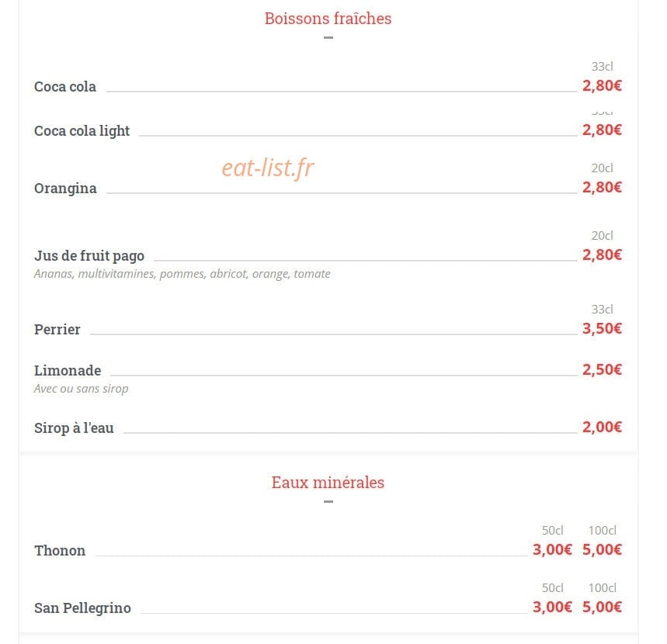Select the Perrier menu item
Viewport: 667px width, 644px height.
57,330
